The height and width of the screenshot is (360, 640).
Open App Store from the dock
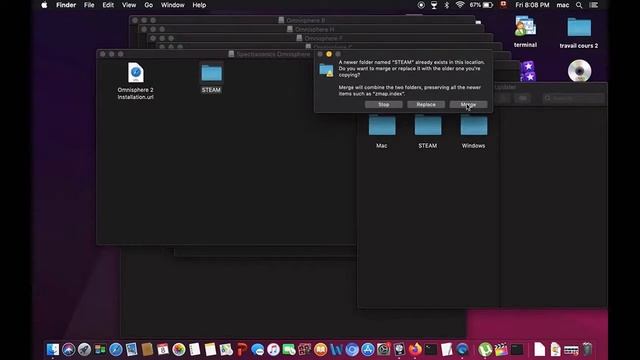(x=368, y=349)
